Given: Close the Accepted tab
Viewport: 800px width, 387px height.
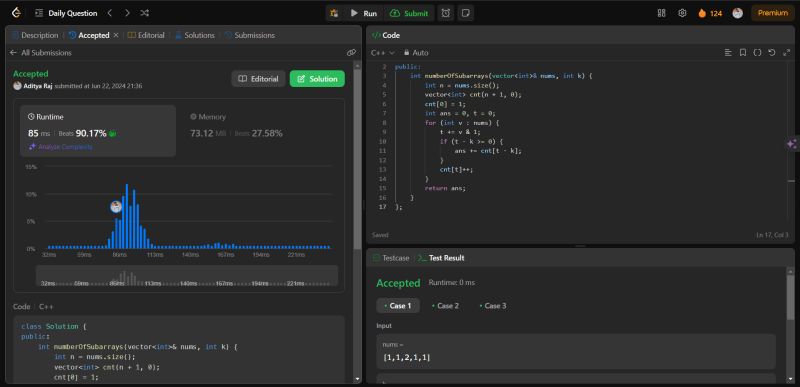Looking at the screenshot, I should pos(116,35).
